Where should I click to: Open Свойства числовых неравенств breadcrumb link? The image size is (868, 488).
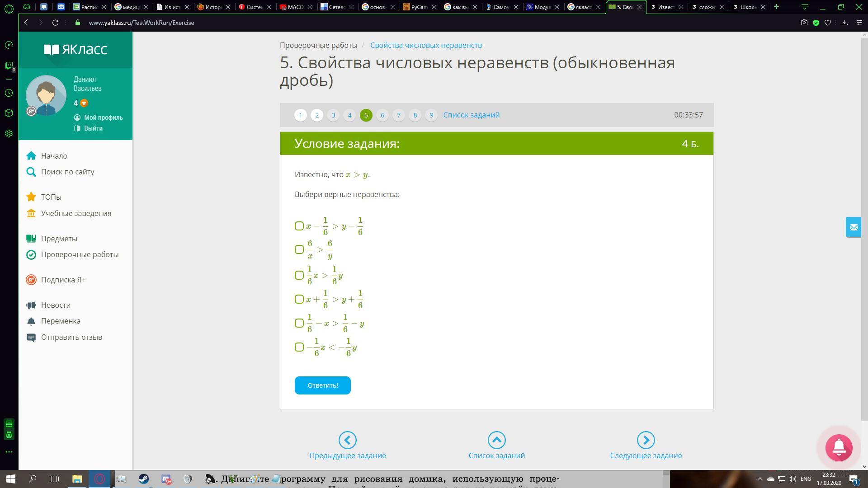click(426, 45)
